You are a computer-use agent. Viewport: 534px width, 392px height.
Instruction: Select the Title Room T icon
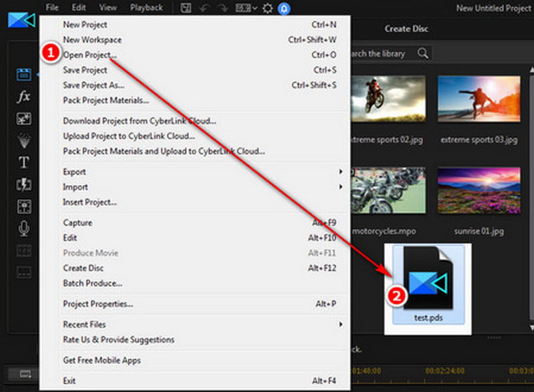coord(23,162)
